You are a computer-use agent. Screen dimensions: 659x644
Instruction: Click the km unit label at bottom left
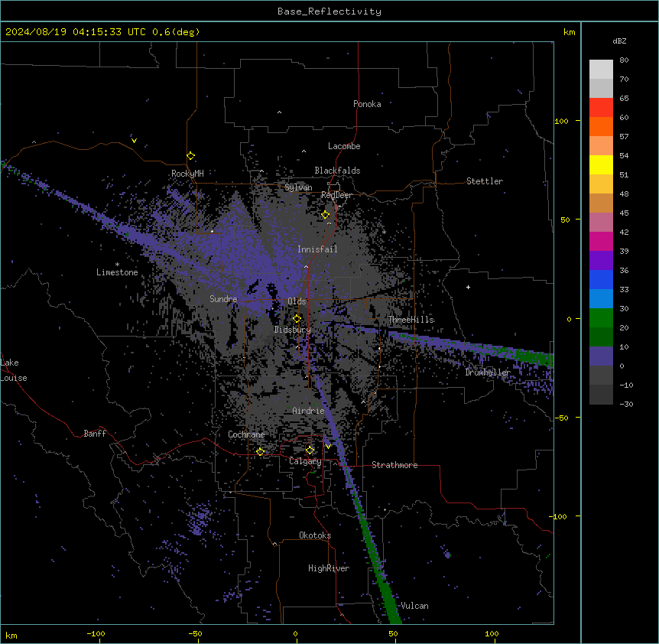[11, 635]
